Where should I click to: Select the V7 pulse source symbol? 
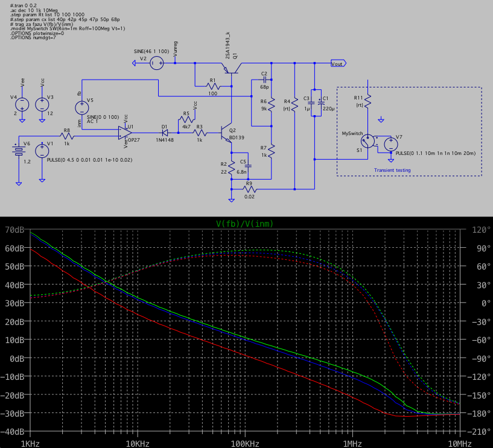tap(391, 145)
